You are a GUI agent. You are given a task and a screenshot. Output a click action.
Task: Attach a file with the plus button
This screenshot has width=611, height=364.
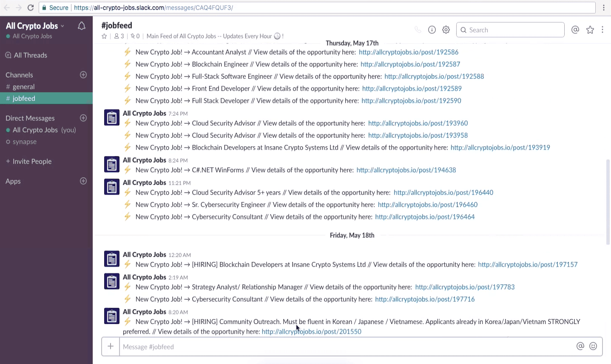coord(111,347)
